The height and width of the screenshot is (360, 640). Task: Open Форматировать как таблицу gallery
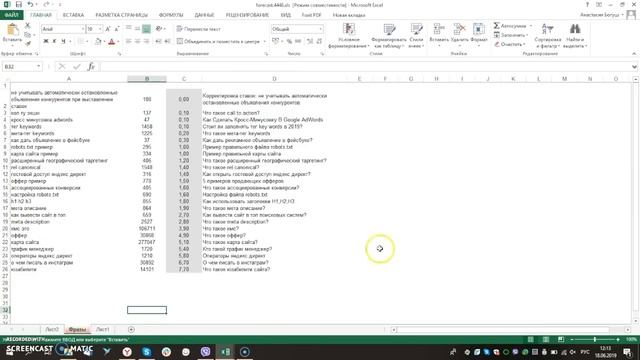(389, 36)
